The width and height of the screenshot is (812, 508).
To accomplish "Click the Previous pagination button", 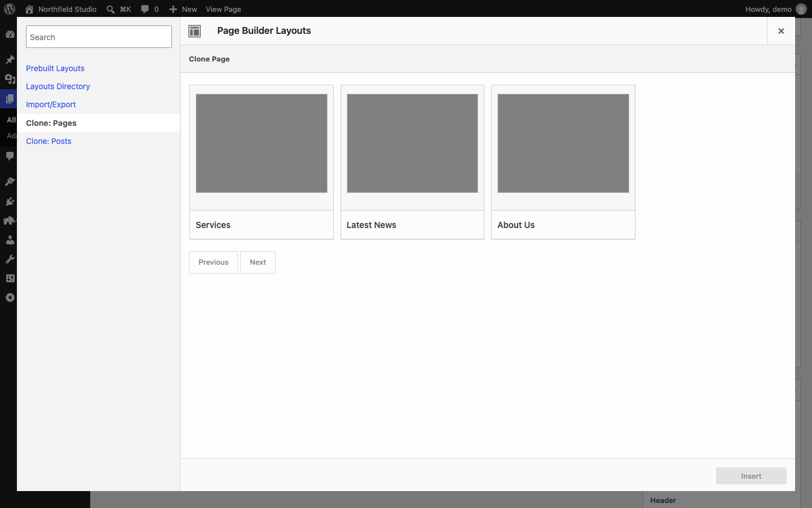I will [x=213, y=262].
